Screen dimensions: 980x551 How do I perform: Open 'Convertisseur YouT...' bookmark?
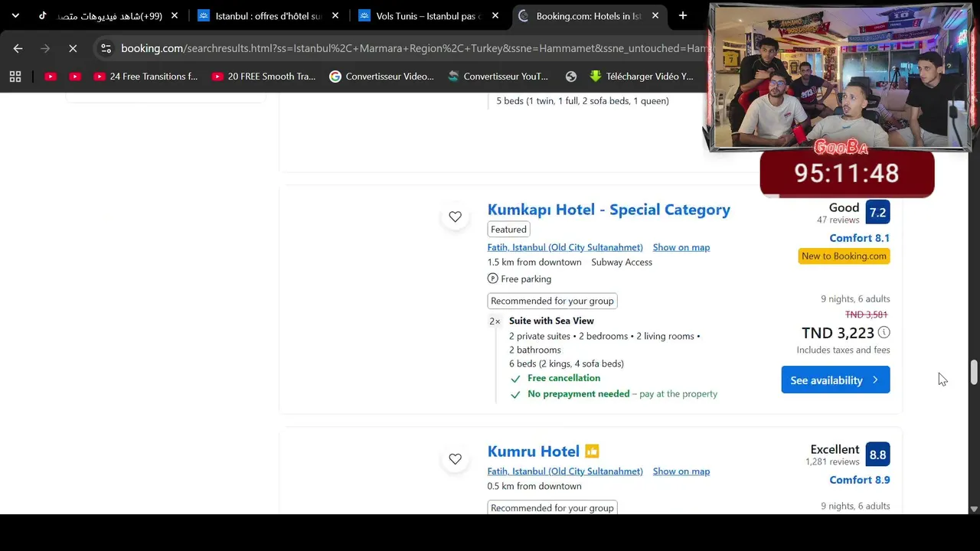tap(498, 77)
